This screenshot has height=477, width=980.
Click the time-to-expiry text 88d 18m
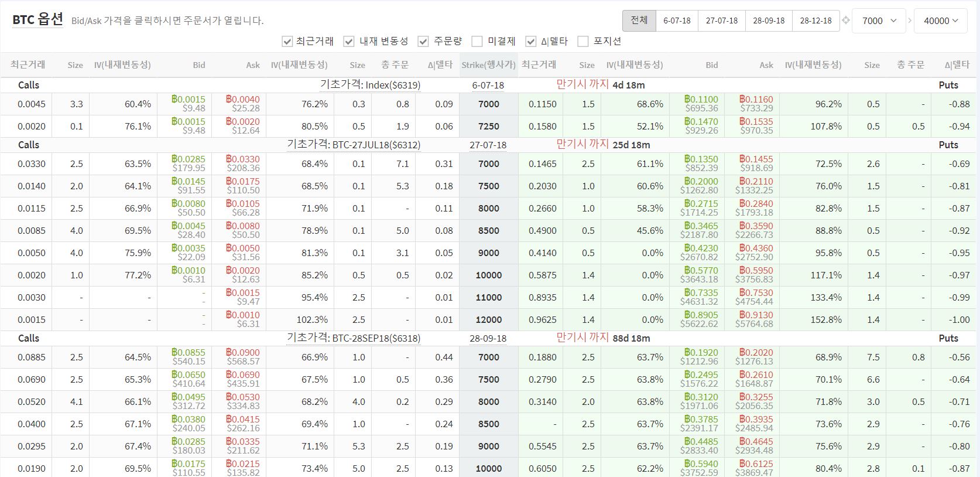pos(631,338)
